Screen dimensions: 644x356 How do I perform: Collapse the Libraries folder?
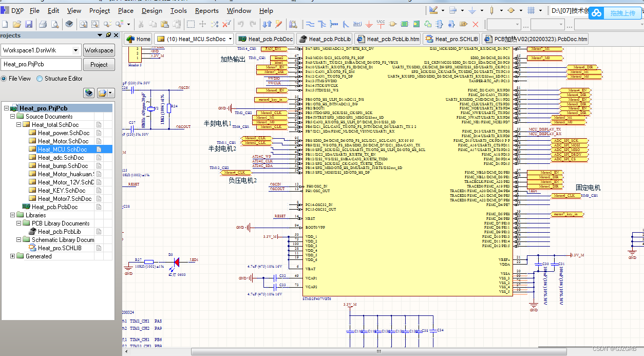(x=13, y=215)
